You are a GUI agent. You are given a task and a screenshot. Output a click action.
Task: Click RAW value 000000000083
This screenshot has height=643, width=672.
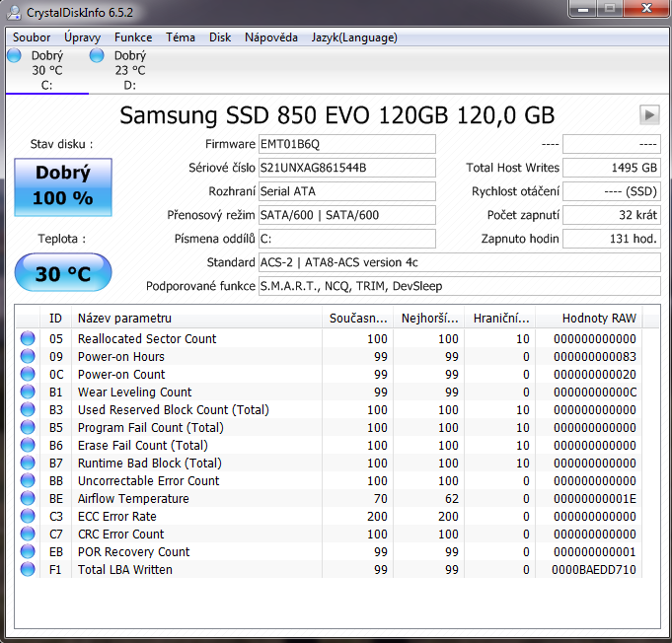point(595,356)
